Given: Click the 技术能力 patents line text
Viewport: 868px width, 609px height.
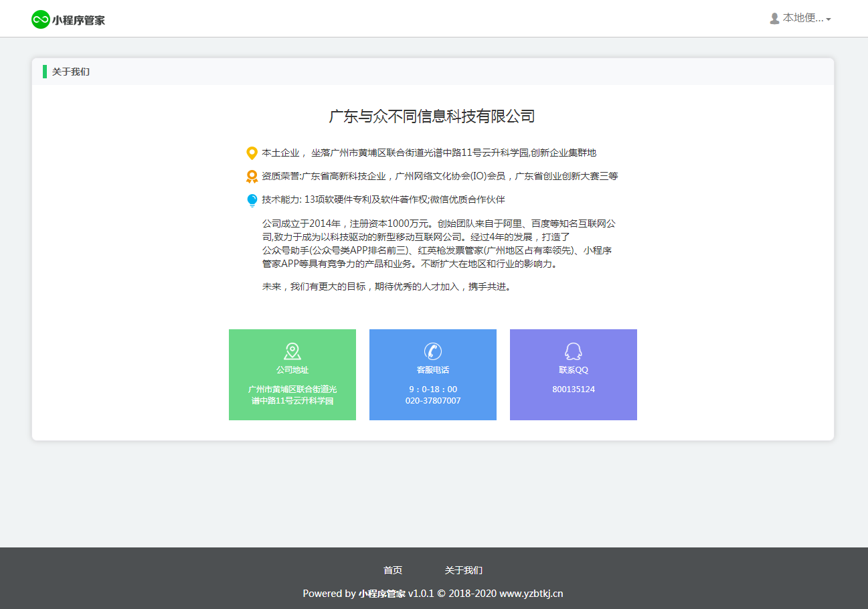Looking at the screenshot, I should pyautogui.click(x=383, y=199).
